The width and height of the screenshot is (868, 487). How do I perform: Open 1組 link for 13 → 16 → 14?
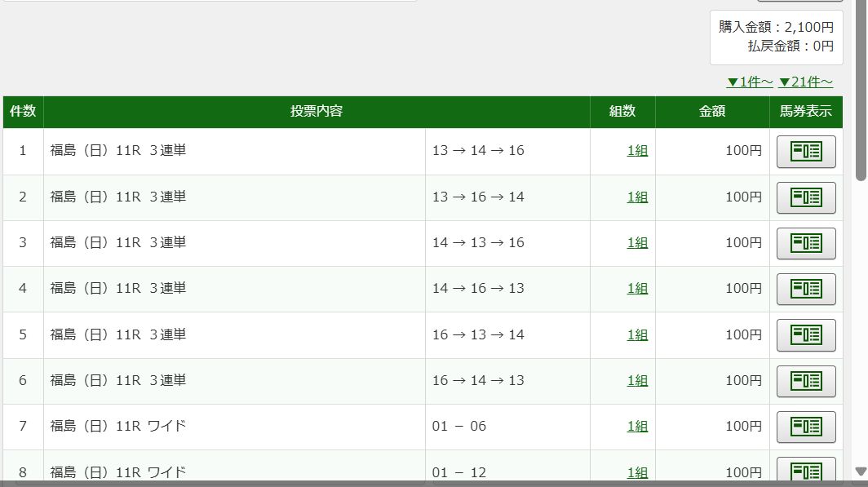click(637, 197)
